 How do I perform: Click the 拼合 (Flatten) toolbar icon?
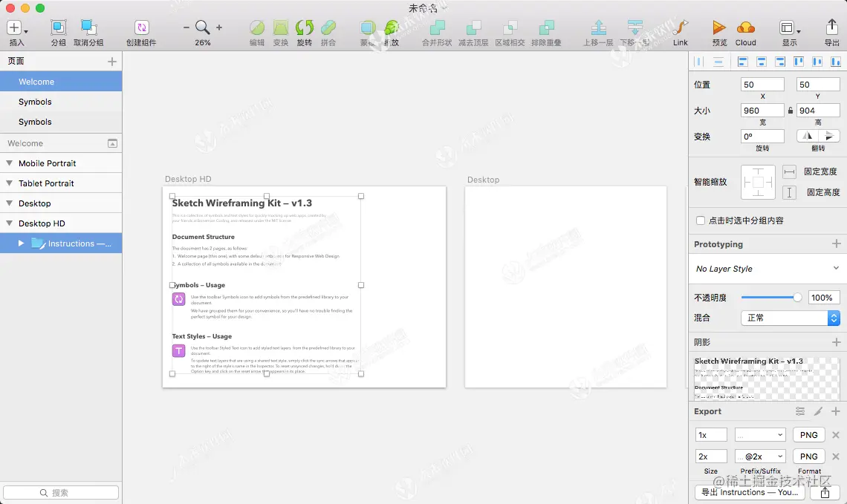tap(328, 27)
